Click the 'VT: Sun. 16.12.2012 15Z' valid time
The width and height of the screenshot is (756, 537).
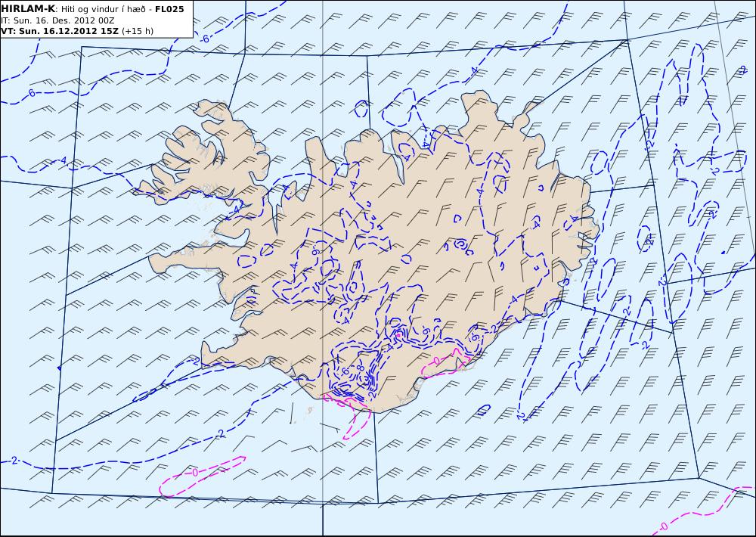tap(60, 31)
